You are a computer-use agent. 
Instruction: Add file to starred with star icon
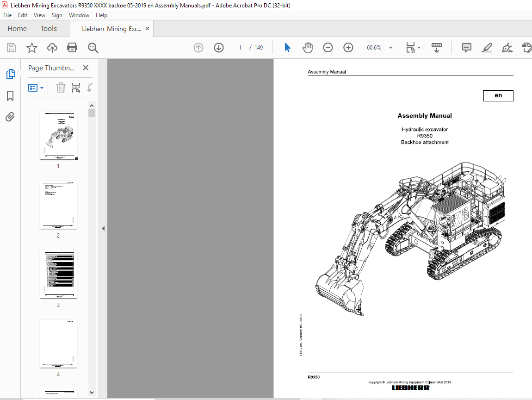click(32, 48)
